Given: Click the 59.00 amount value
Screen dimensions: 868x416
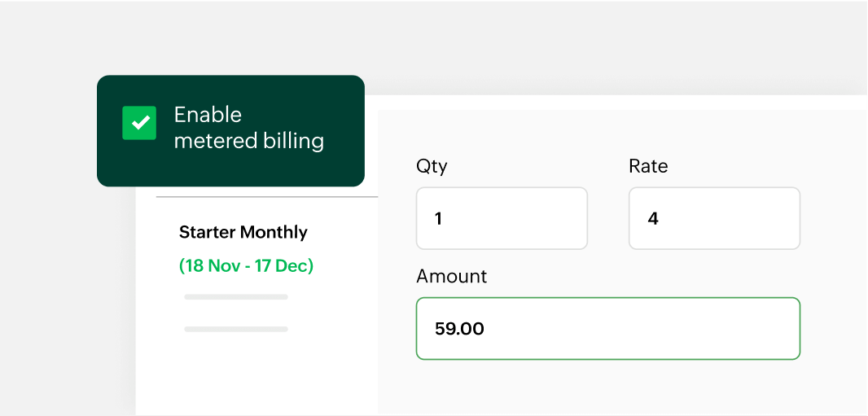Looking at the screenshot, I should [x=459, y=330].
